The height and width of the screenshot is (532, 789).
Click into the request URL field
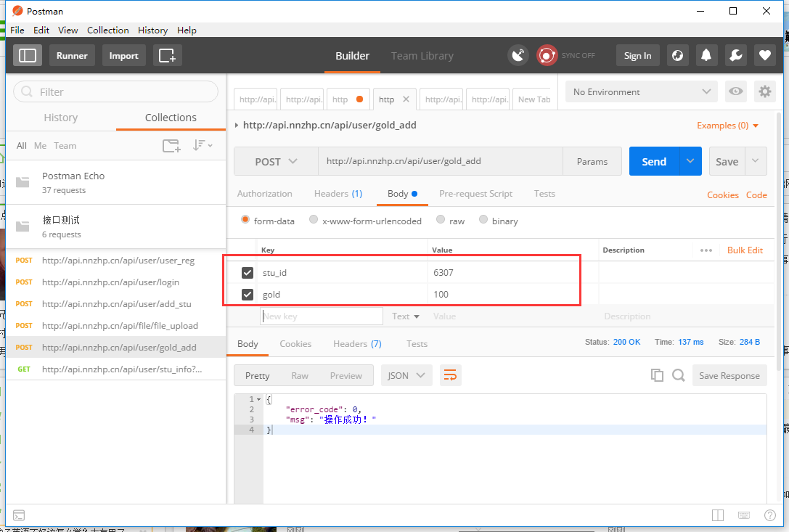(x=441, y=161)
